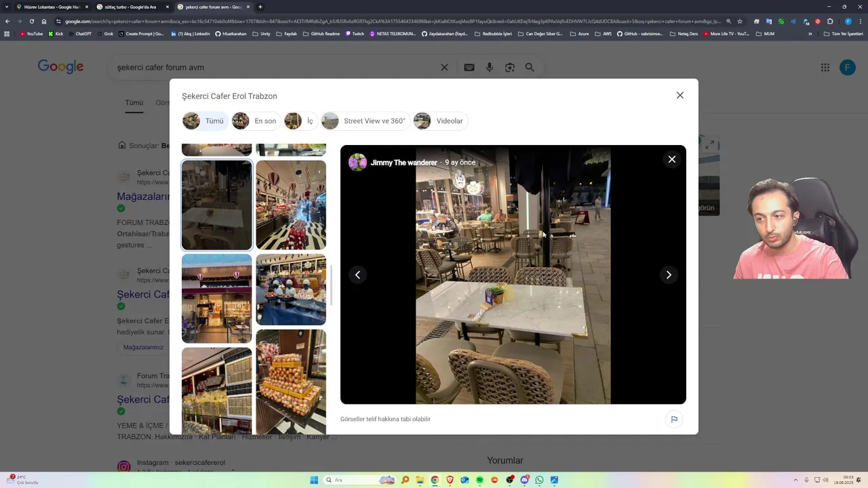This screenshot has height=488, width=868.
Task: Open a new browser tab
Action: tap(260, 7)
